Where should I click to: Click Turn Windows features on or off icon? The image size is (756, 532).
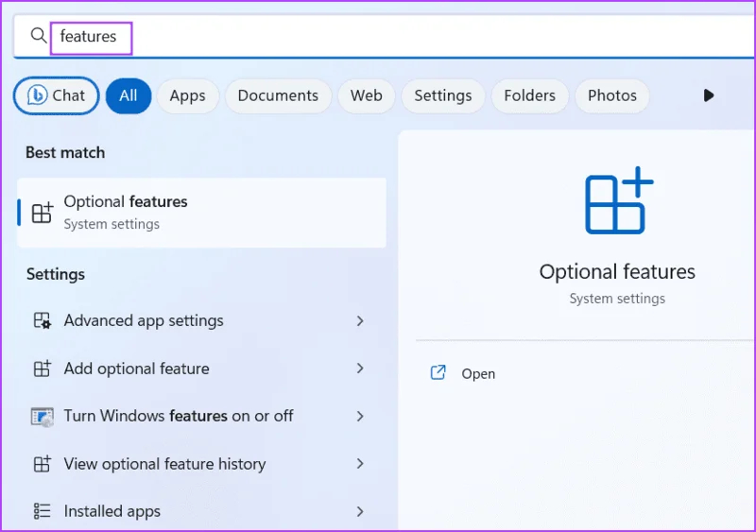42,416
